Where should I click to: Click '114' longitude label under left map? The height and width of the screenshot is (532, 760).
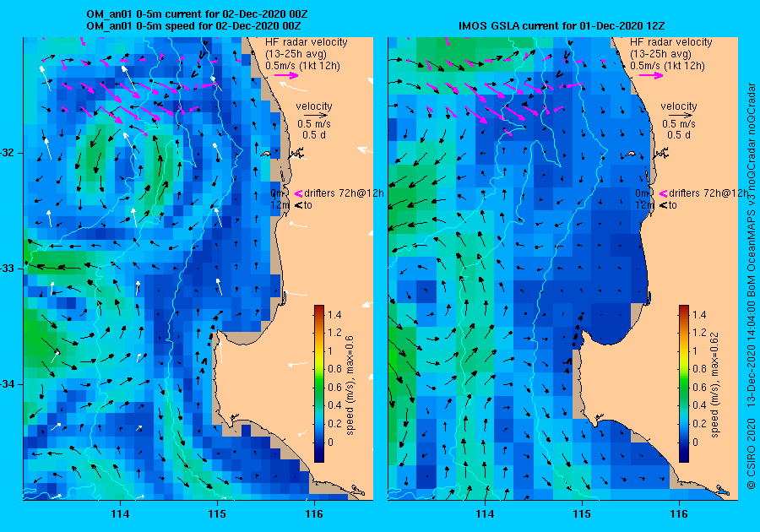click(120, 514)
